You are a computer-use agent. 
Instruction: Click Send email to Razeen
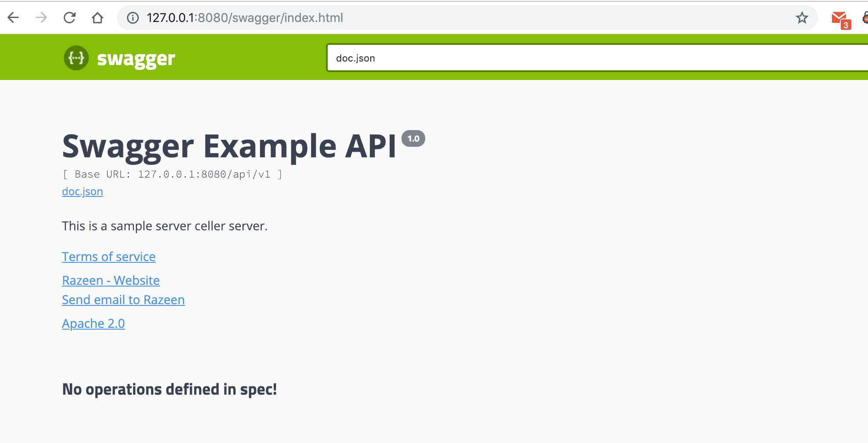click(x=123, y=300)
